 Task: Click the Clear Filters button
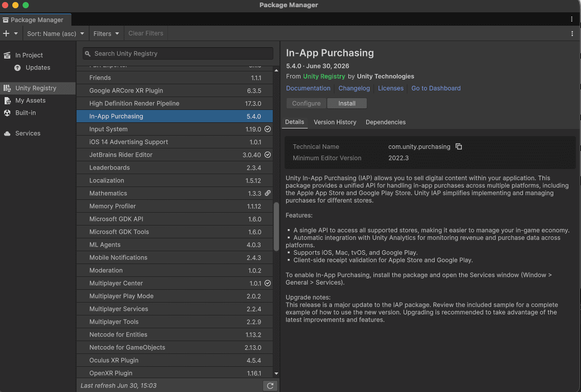point(145,33)
